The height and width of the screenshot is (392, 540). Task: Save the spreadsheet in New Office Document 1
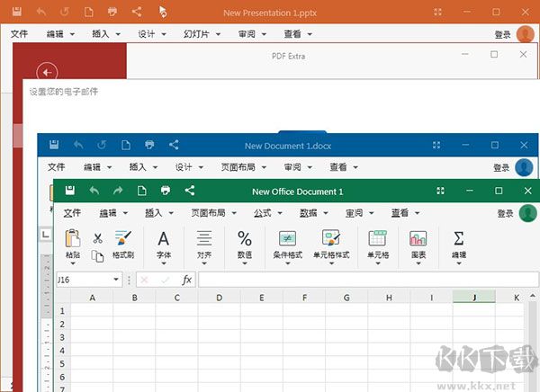tap(70, 191)
